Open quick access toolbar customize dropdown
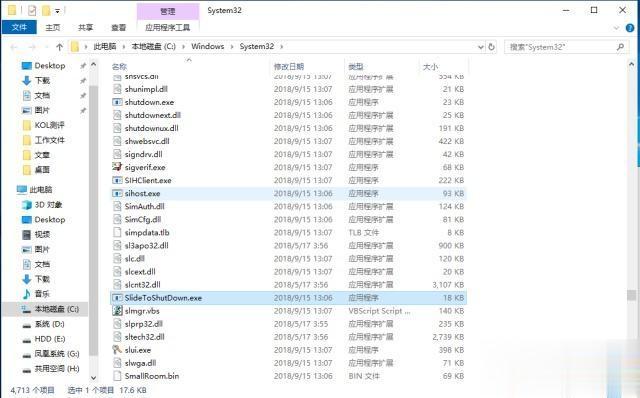Viewport: 640px width, 398px height. (x=58, y=11)
